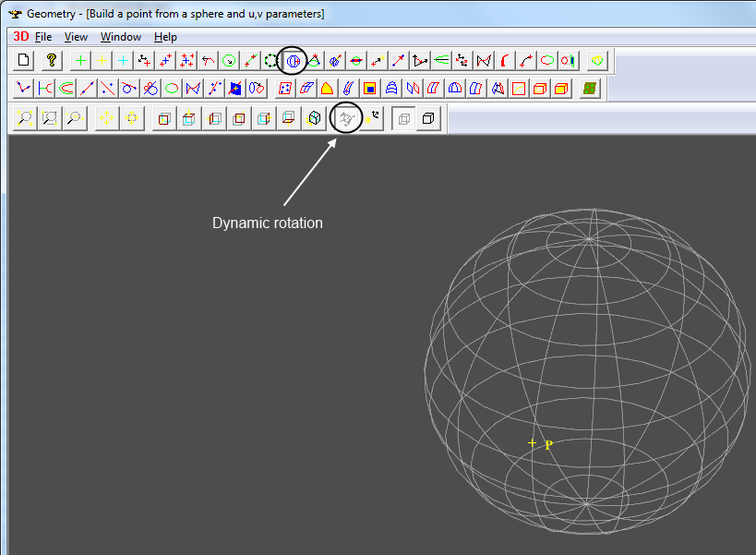Select the circled sphere point tool
Screen dimensions: 756x555
(x=293, y=60)
